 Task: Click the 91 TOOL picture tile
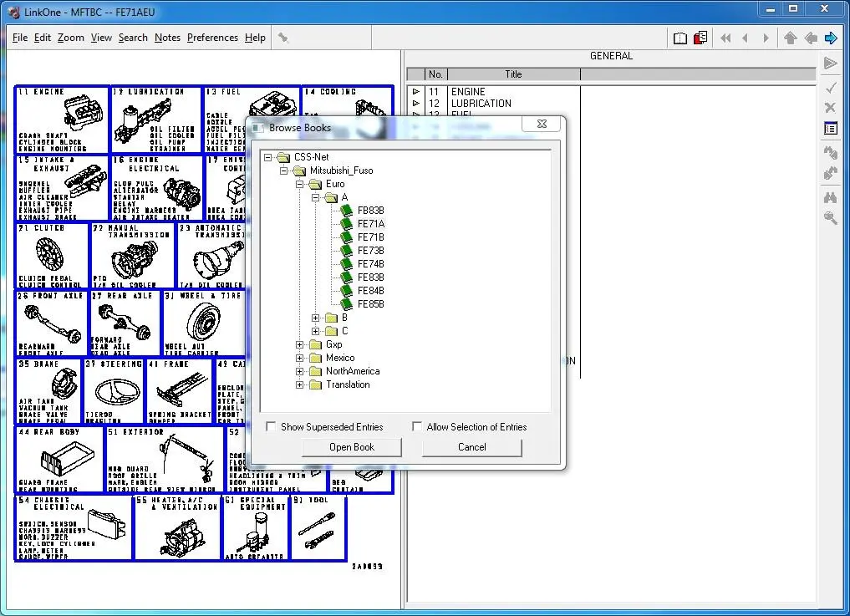coord(318,527)
